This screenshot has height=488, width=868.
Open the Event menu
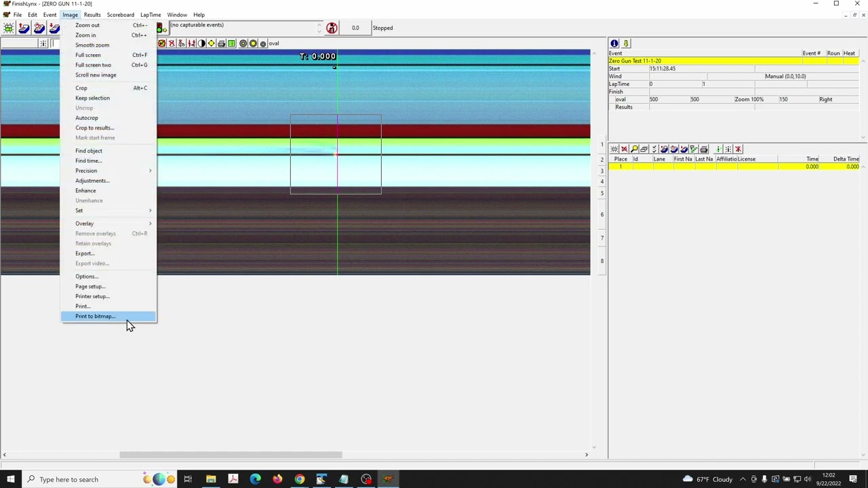(50, 15)
